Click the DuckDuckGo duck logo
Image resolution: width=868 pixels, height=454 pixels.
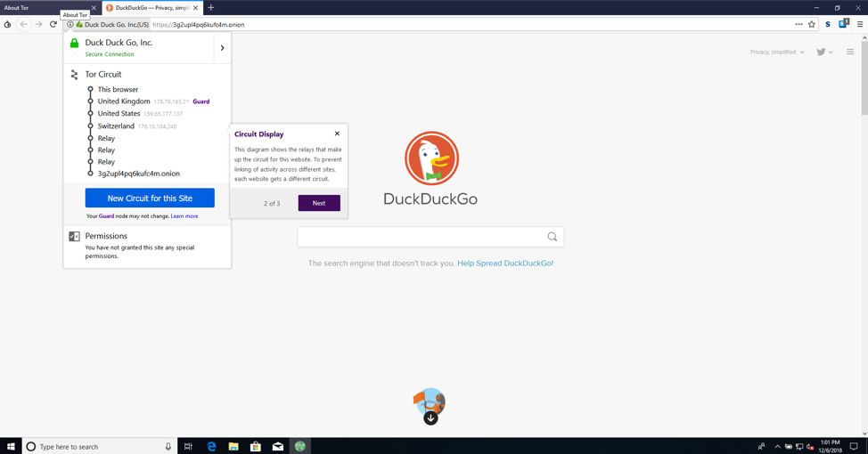coord(431,158)
